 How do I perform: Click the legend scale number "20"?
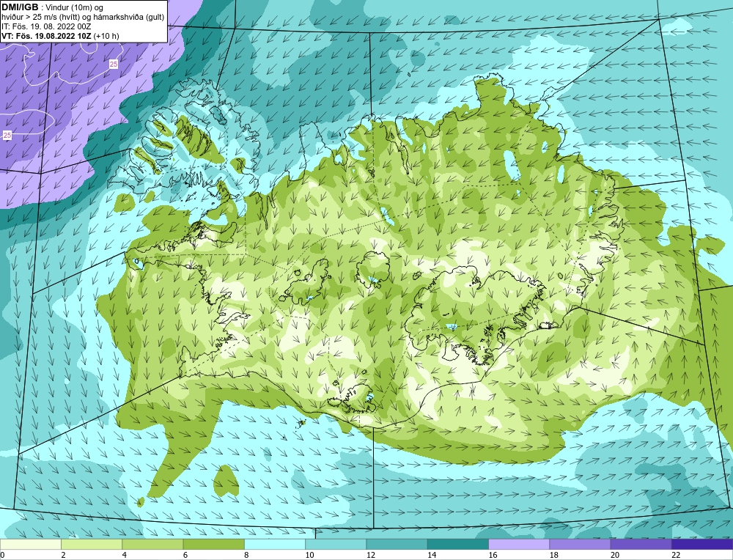(x=615, y=555)
